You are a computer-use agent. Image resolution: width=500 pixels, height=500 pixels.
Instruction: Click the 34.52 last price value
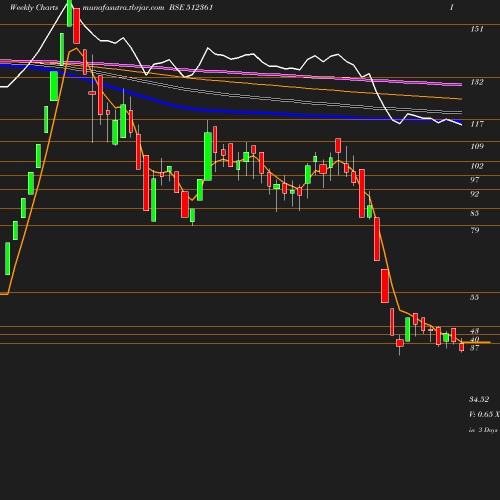pos(479,399)
